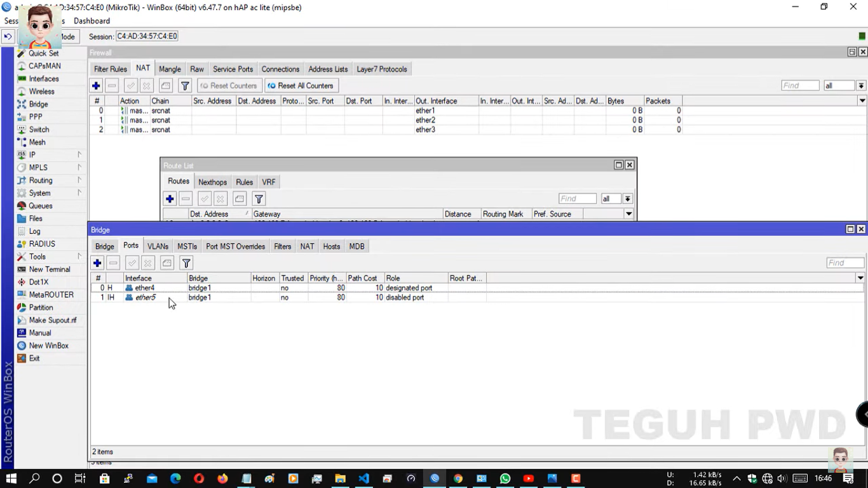Launch Firefox from the taskbar
Viewport: 868px width, 488px height.
click(x=222, y=478)
